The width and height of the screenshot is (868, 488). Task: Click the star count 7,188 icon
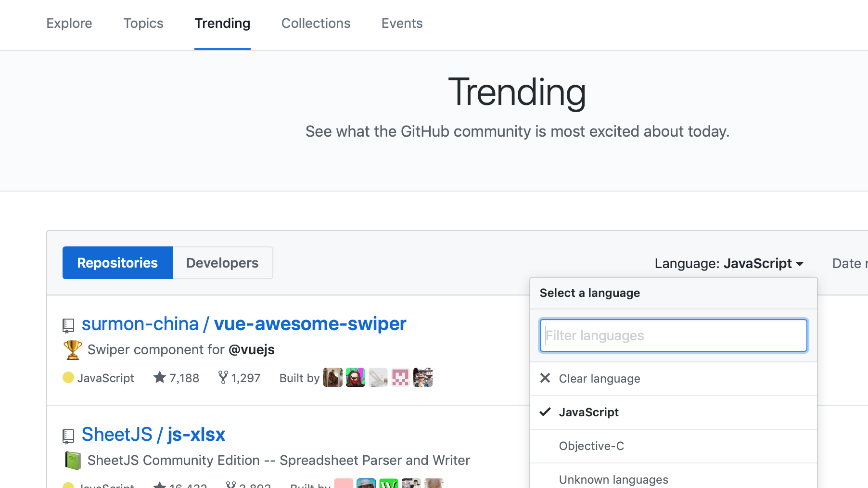coord(159,378)
